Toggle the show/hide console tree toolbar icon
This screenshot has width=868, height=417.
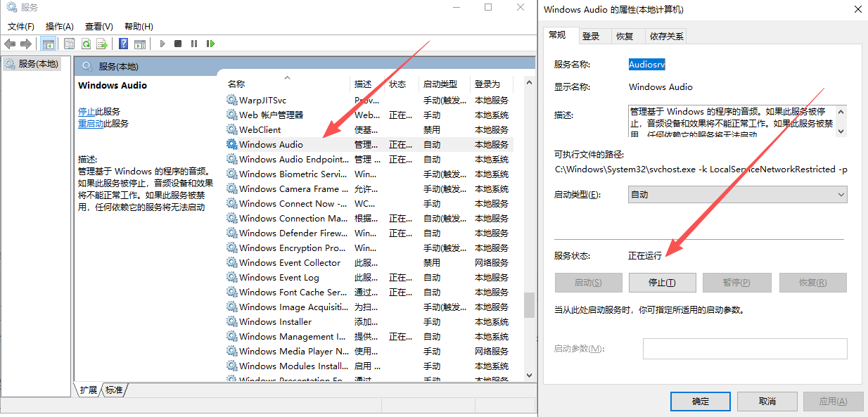point(49,44)
